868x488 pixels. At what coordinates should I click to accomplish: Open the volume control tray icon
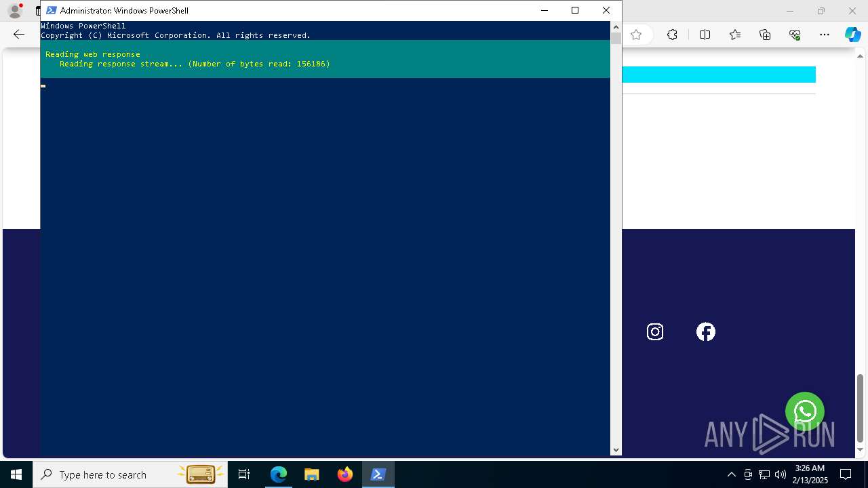pos(781,474)
